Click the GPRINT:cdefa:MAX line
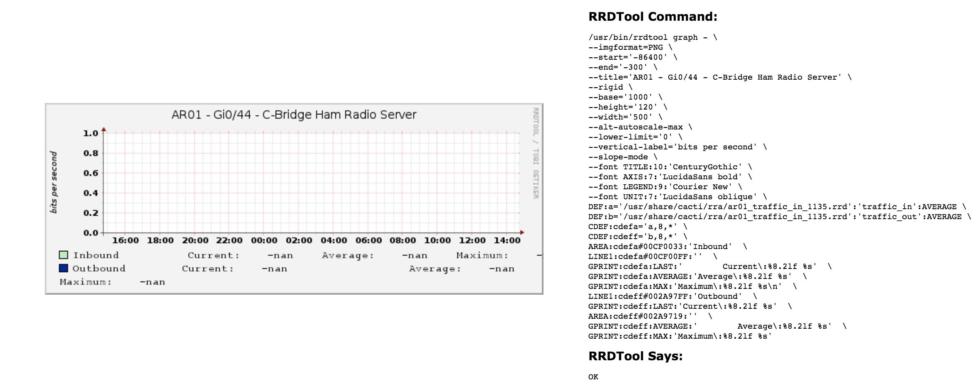The image size is (980, 386). [692, 286]
